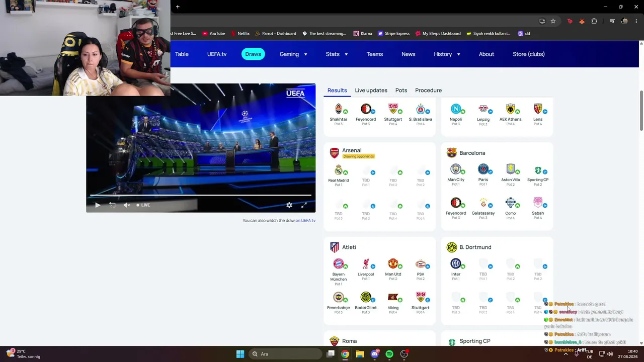Viewport: 644px width, 362px height.
Task: Click the rewind icon in video player
Action: point(112,205)
